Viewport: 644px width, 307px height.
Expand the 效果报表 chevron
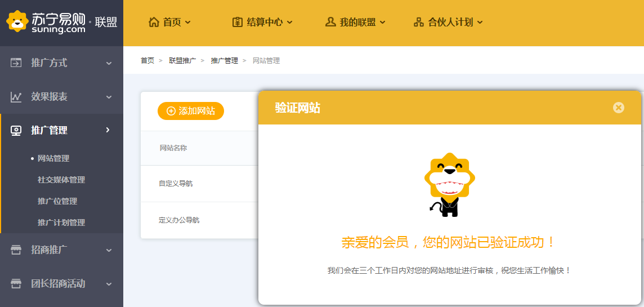pos(109,97)
